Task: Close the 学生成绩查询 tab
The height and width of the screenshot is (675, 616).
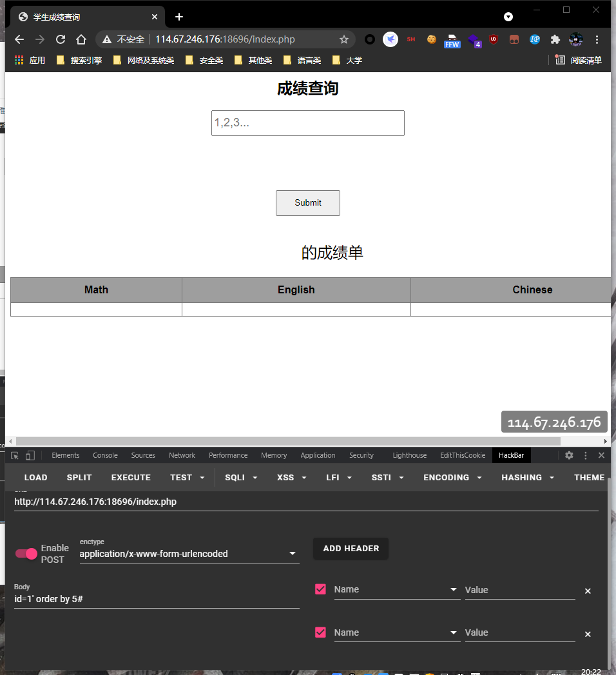Action: point(155,17)
